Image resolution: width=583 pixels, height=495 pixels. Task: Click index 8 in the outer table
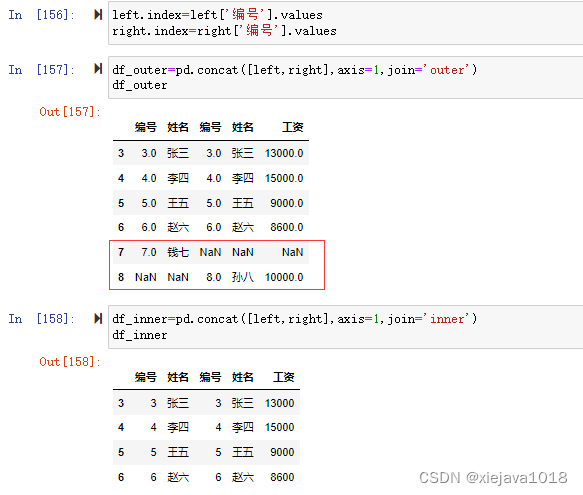point(121,277)
